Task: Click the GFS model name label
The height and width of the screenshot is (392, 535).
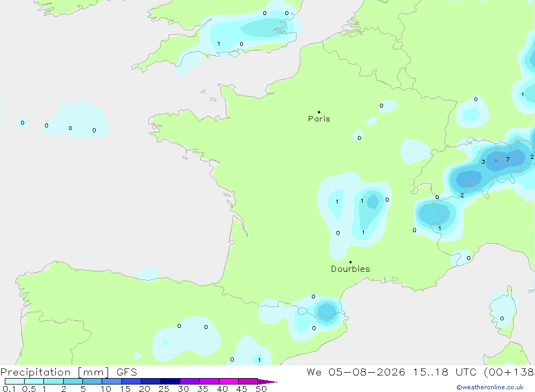Action: tap(127, 372)
